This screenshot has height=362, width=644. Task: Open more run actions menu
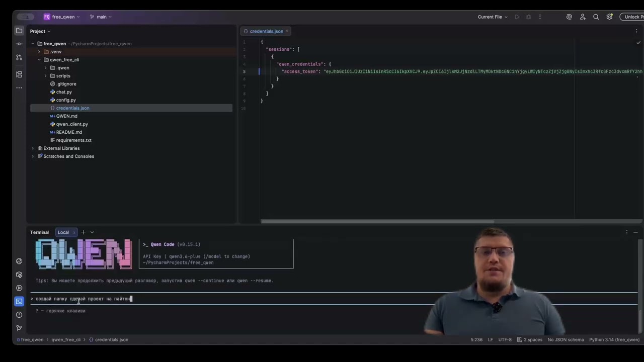click(x=540, y=17)
